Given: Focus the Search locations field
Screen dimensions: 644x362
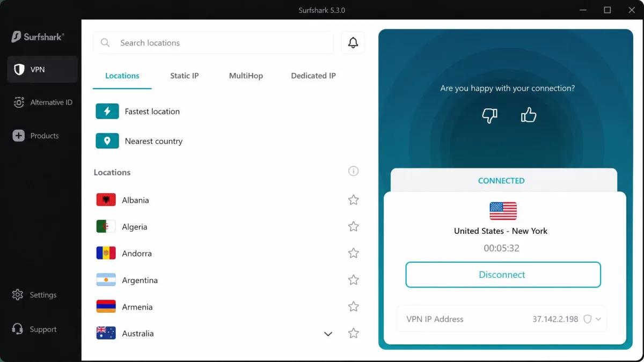Looking at the screenshot, I should click(x=214, y=43).
